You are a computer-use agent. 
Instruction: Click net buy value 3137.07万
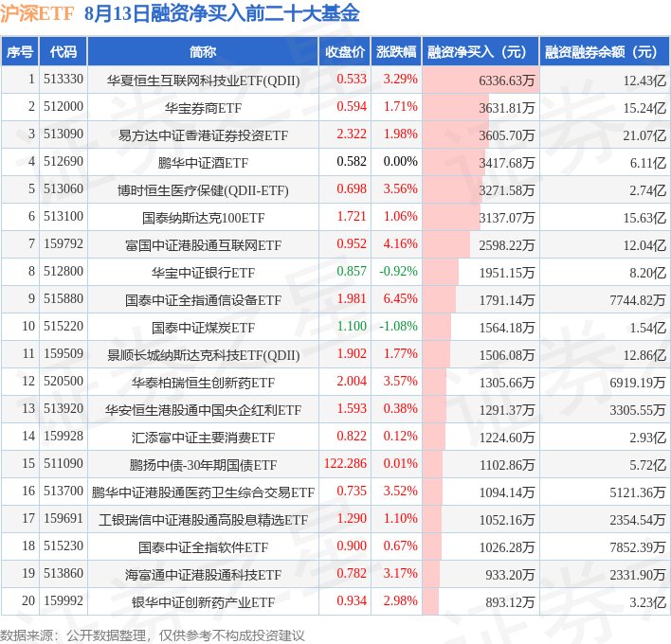click(507, 218)
